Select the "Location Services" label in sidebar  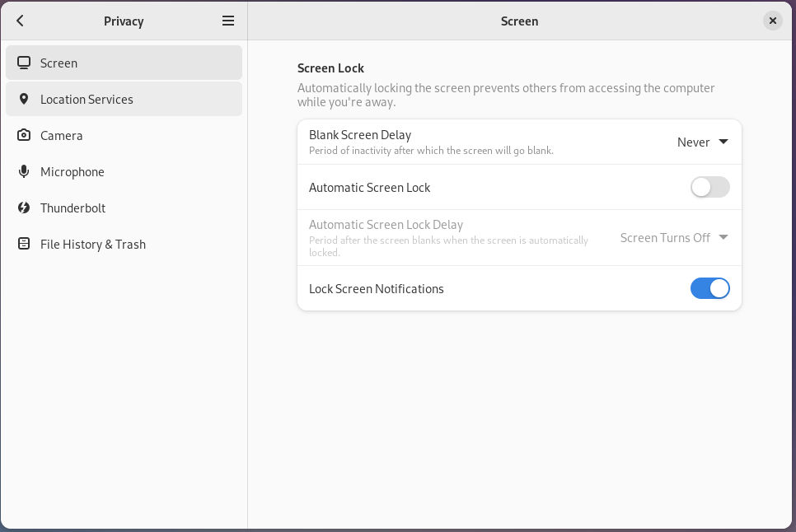pyautogui.click(x=87, y=100)
